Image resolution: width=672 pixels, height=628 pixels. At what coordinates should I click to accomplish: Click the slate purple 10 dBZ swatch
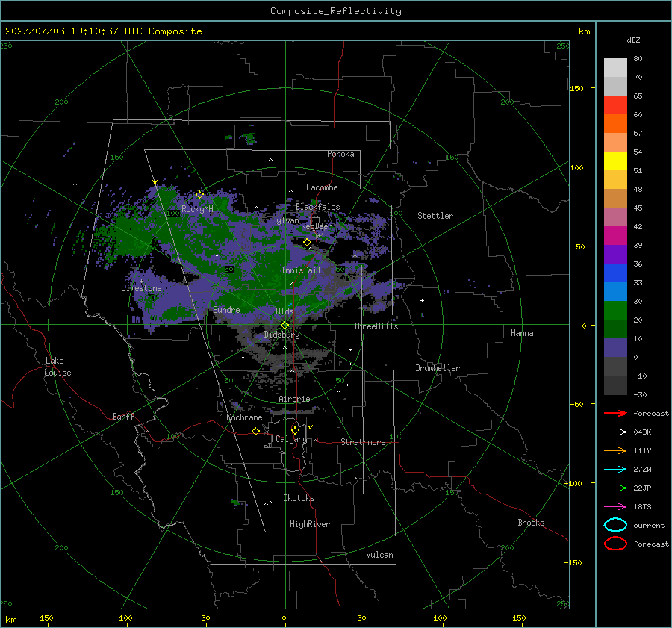(x=615, y=348)
